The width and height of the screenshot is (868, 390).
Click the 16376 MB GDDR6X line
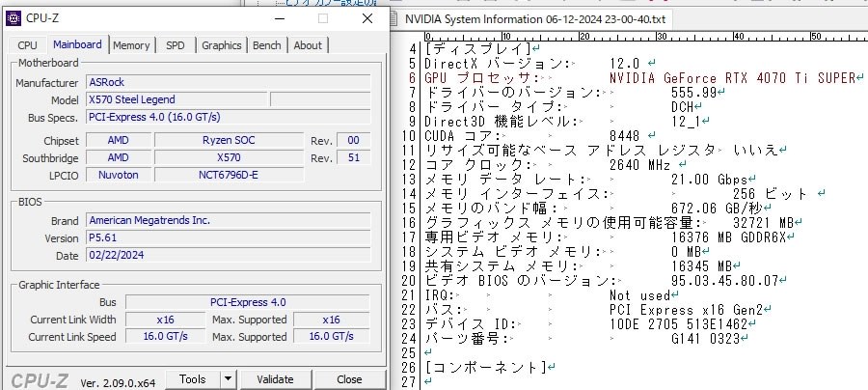click(610, 237)
